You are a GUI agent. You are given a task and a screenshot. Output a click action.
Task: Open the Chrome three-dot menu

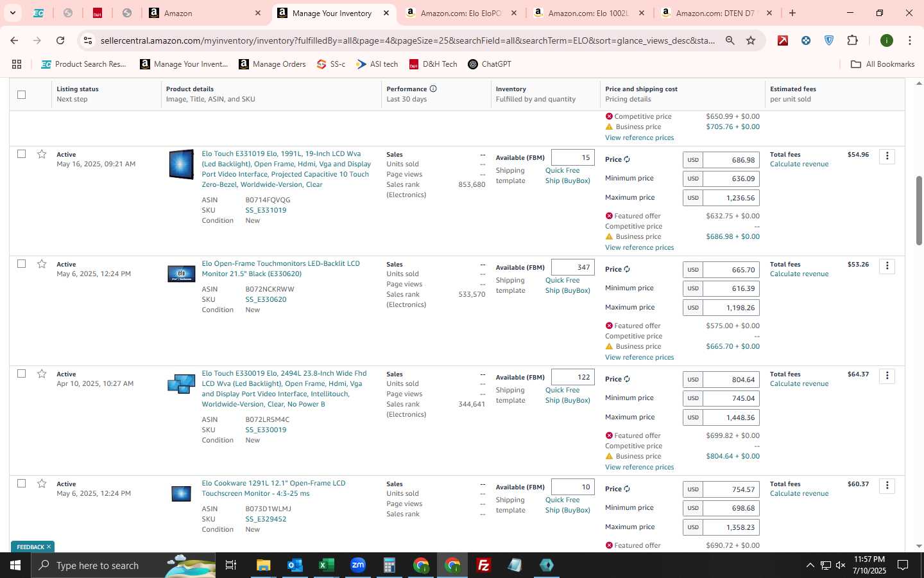(x=909, y=40)
